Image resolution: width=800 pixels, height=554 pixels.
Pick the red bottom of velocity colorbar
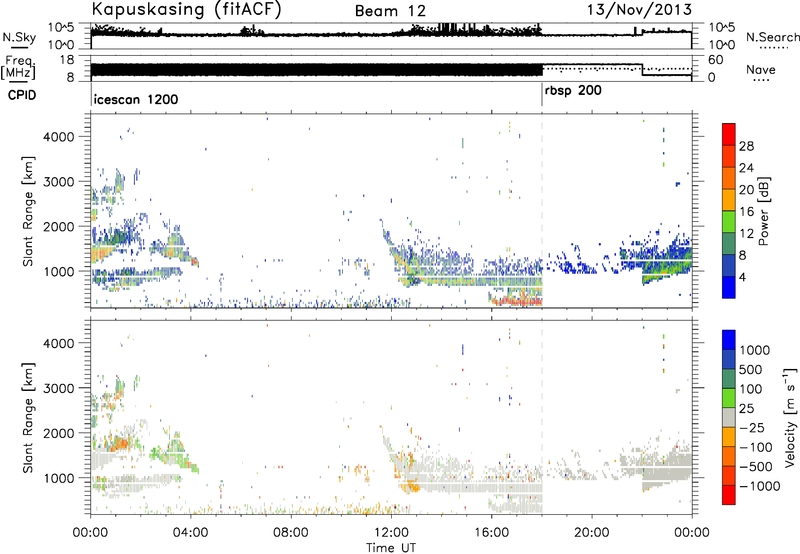pos(729,495)
